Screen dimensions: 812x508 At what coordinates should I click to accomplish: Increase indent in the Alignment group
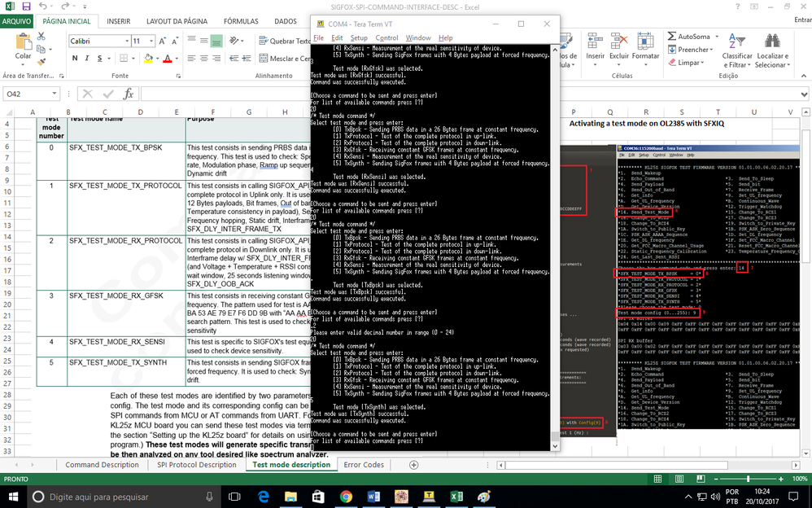(247, 58)
